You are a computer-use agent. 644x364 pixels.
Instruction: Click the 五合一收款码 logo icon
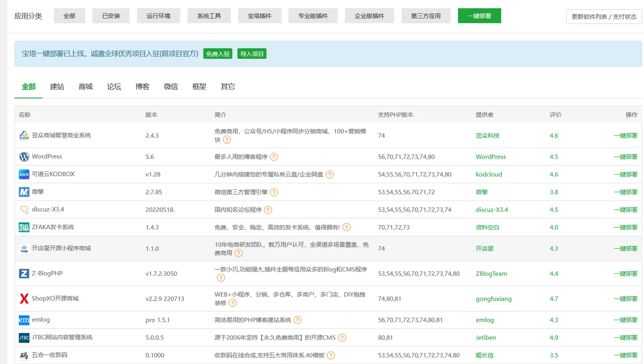click(x=24, y=355)
